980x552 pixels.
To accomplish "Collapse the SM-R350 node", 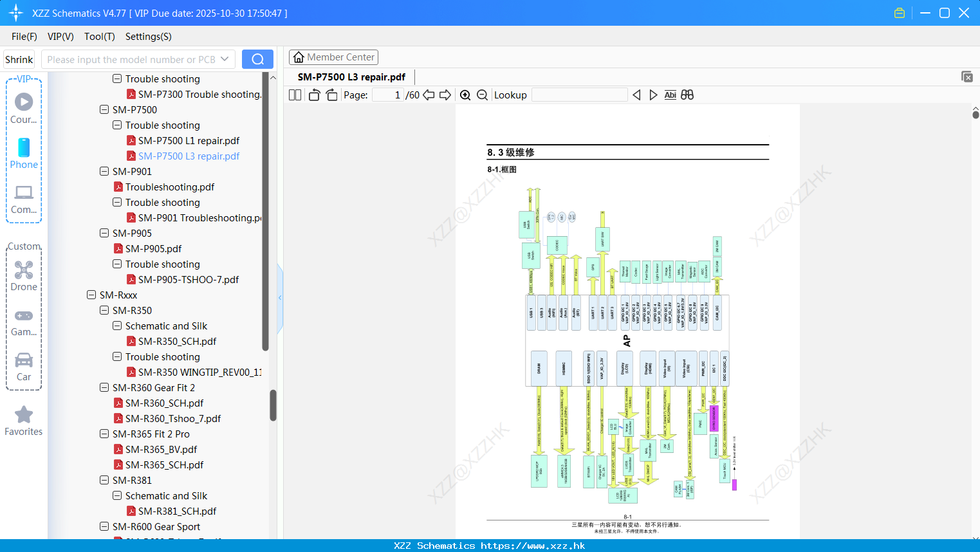I will pos(104,310).
